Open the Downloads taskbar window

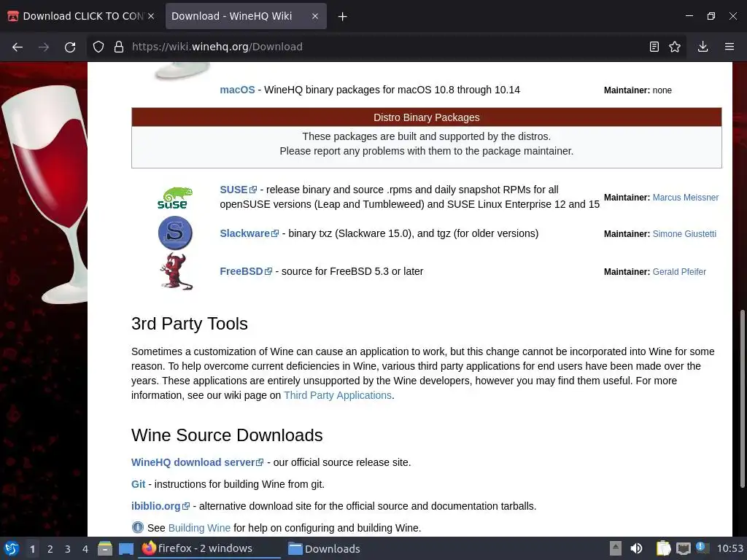[324, 548]
